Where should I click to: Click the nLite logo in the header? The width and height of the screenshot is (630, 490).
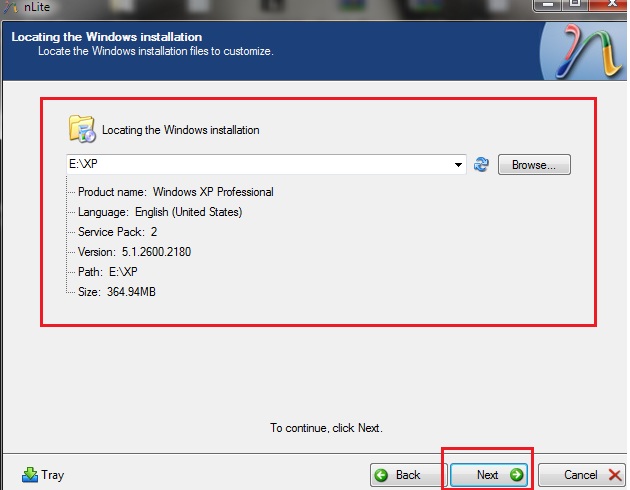(x=582, y=52)
